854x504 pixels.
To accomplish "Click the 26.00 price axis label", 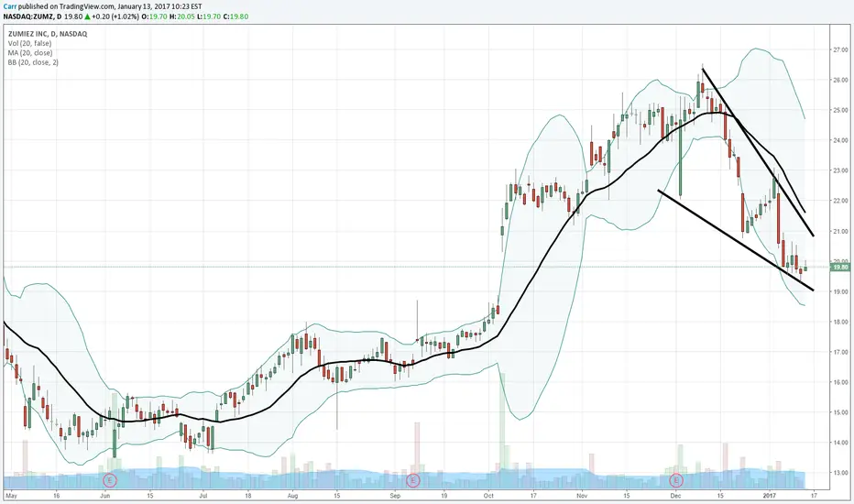I will point(840,80).
